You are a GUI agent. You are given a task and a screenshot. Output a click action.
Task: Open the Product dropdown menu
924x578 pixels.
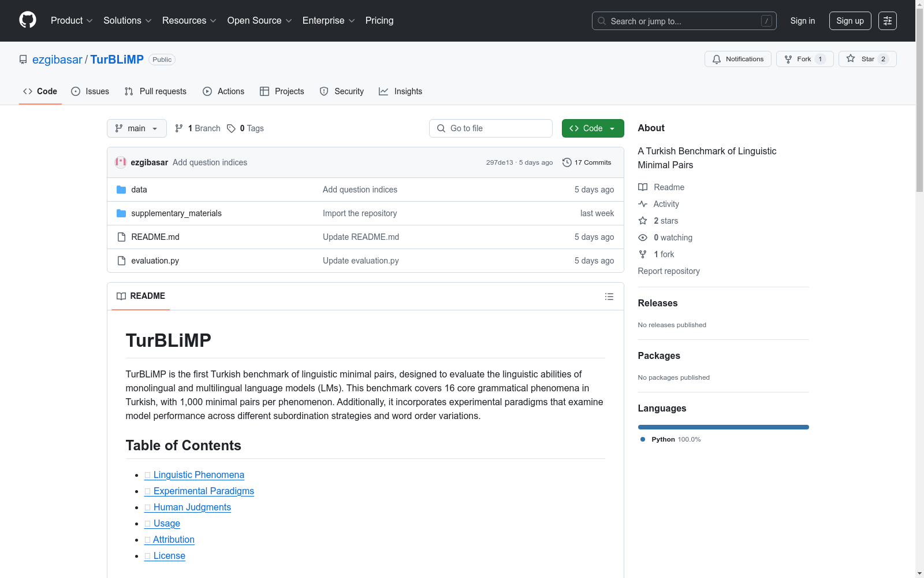click(72, 21)
